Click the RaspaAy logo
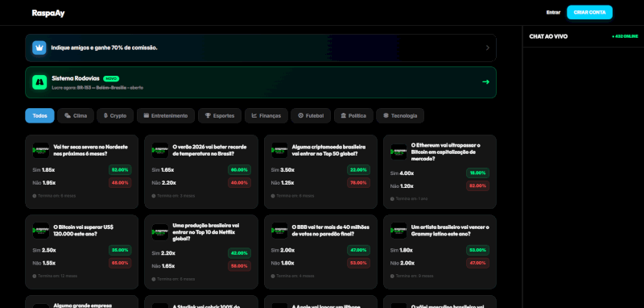Screen dimensions: 644x308 (x=48, y=13)
